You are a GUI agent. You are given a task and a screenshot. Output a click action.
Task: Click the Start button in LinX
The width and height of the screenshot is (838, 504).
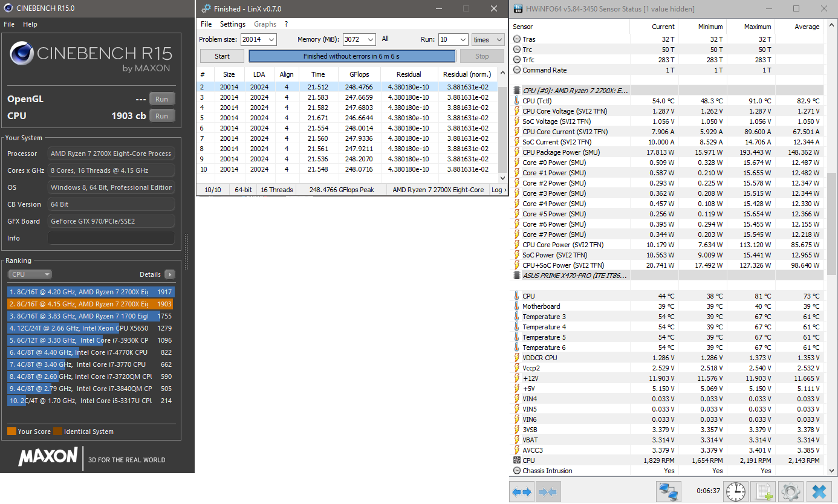click(x=222, y=56)
